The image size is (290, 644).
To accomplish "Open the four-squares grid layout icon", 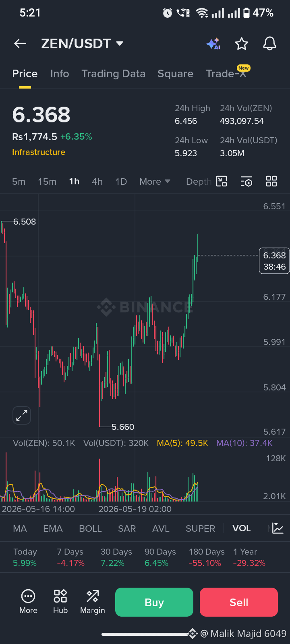I will [271, 181].
